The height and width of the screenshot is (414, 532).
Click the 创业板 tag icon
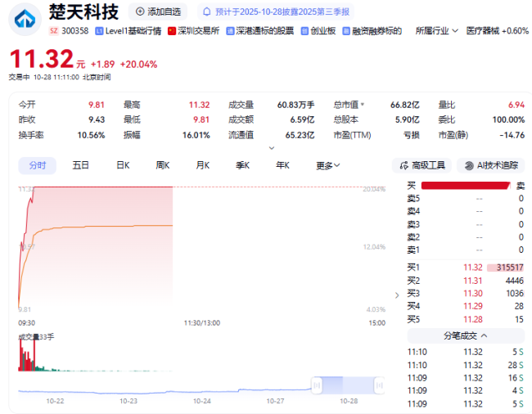pos(304,31)
